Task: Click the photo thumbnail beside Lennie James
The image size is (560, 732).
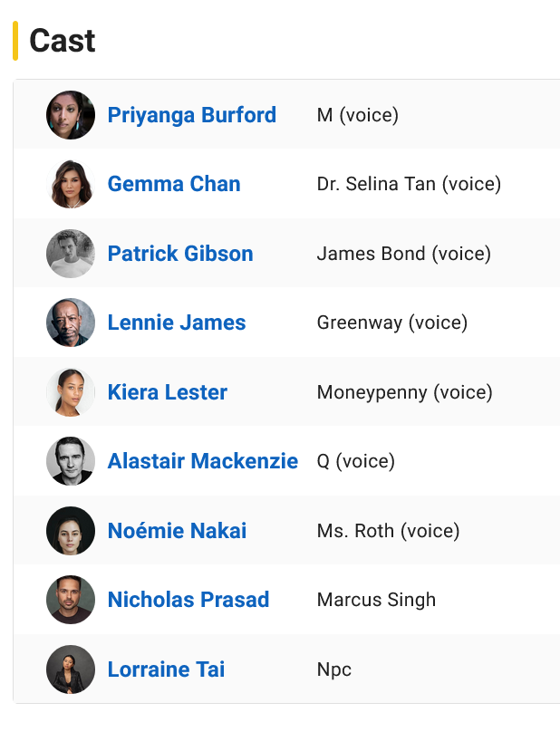Action: 71,323
